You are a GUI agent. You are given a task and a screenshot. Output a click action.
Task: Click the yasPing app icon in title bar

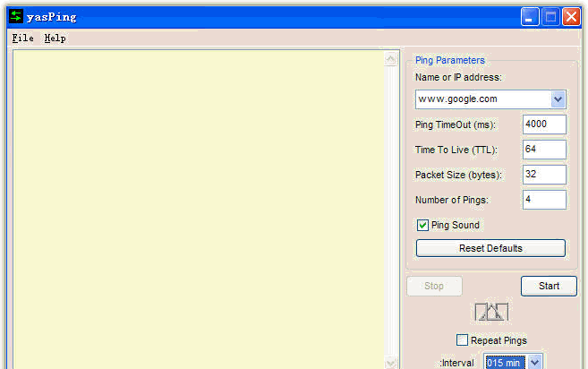[15, 16]
